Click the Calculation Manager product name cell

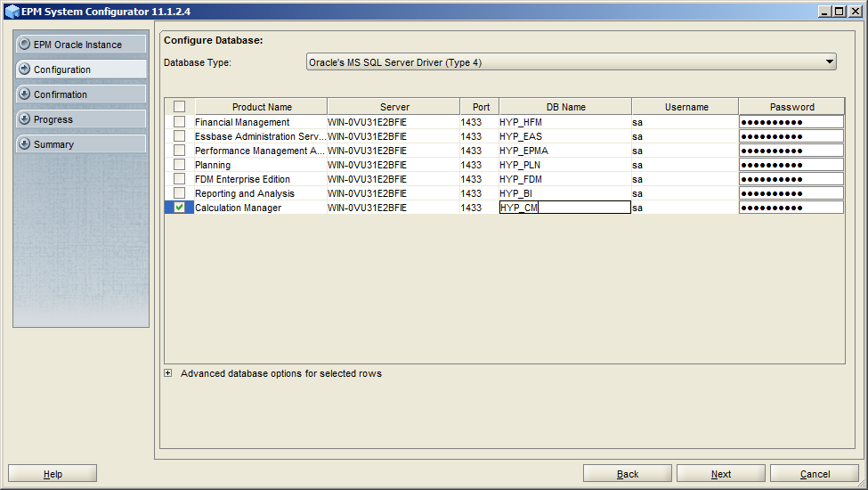(260, 208)
